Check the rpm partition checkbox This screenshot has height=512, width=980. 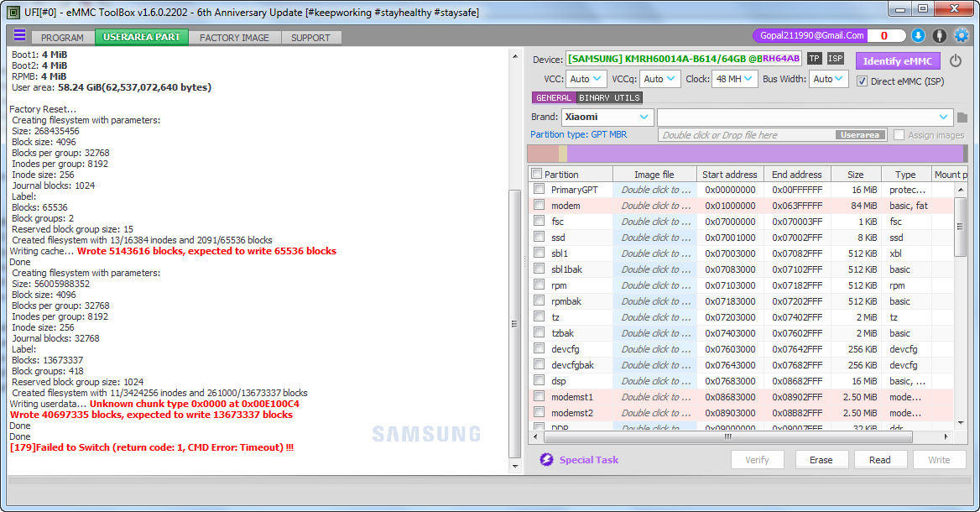coord(539,285)
